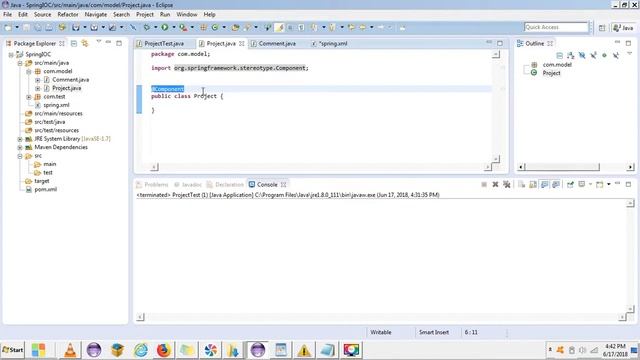Screen dimensions: 640x360
Task: Click the yellow warning triangle taskbar icon
Action: click(304, 350)
